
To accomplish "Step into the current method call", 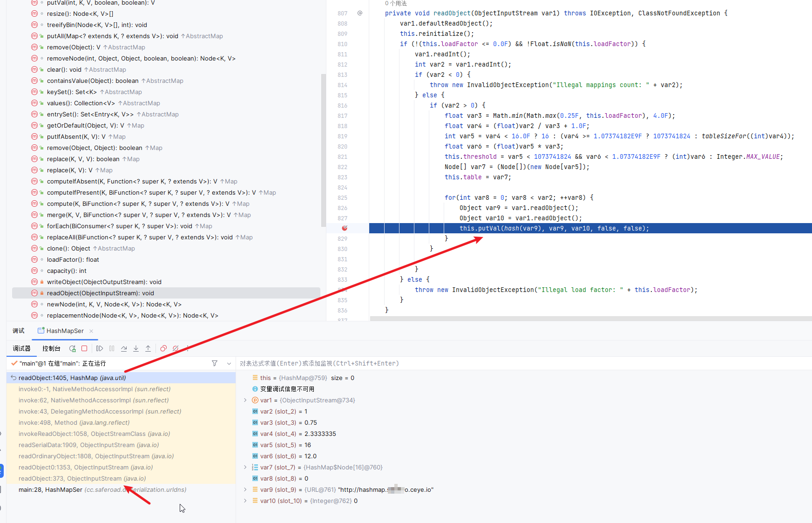I will (136, 348).
